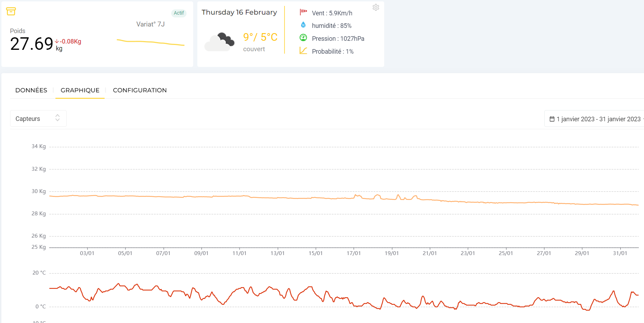Click the Thursday 16 February heading
Viewport: 644px width, 323px height.
(x=239, y=12)
